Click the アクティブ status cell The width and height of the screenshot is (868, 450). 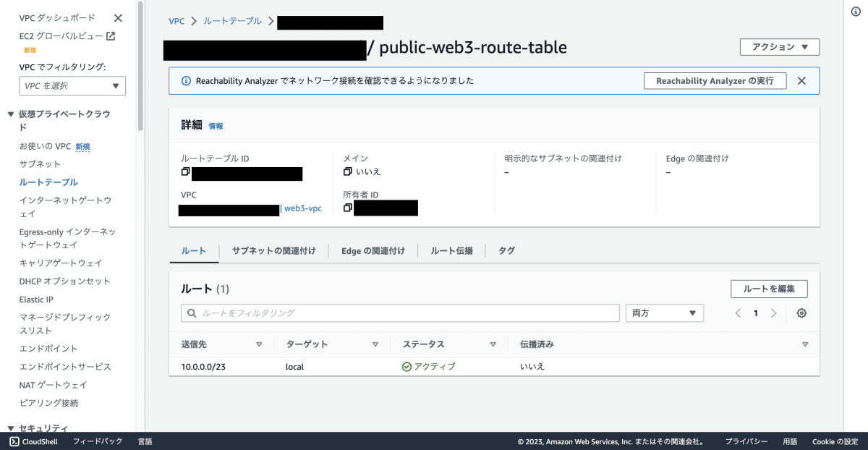point(428,367)
